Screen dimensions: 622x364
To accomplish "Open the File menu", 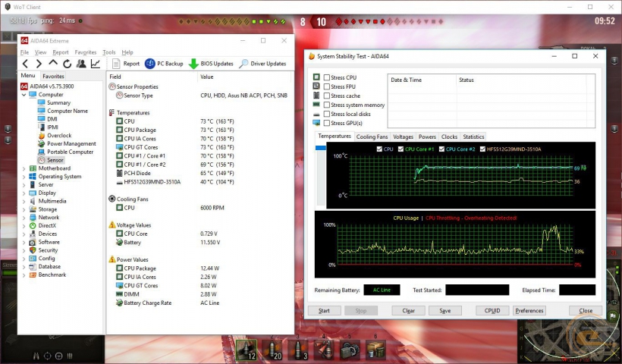I will tap(24, 52).
